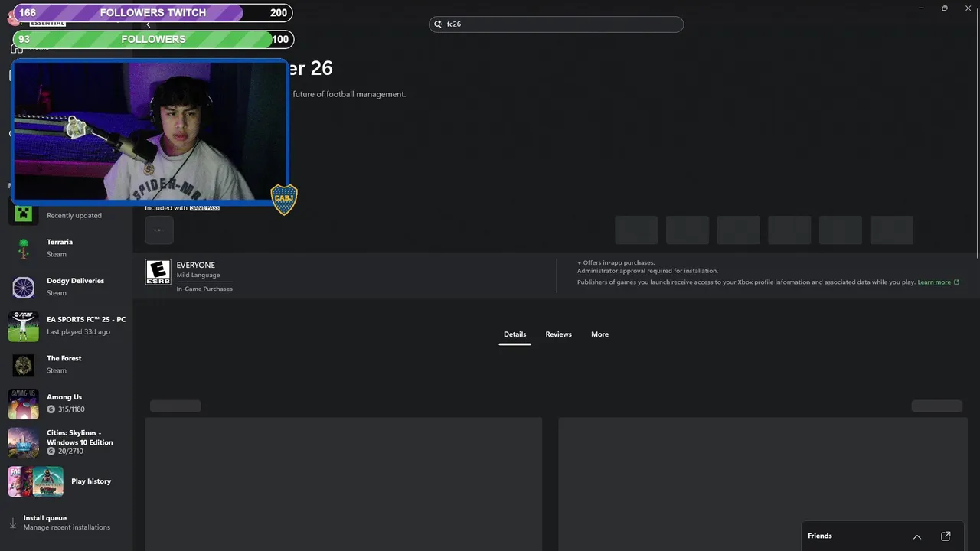Viewport: 980px width, 551px height.
Task: Click the ESRB Everyone rating badge
Action: (x=158, y=272)
